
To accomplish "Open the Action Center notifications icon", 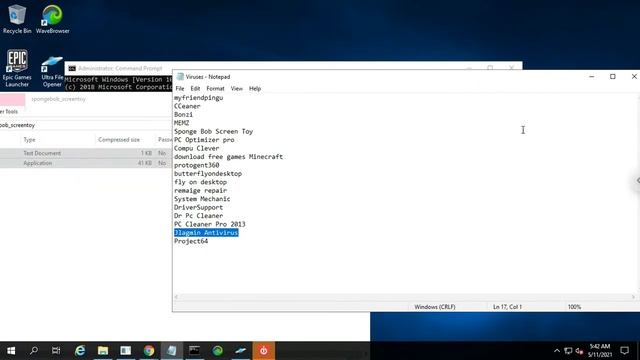I will [x=624, y=351].
